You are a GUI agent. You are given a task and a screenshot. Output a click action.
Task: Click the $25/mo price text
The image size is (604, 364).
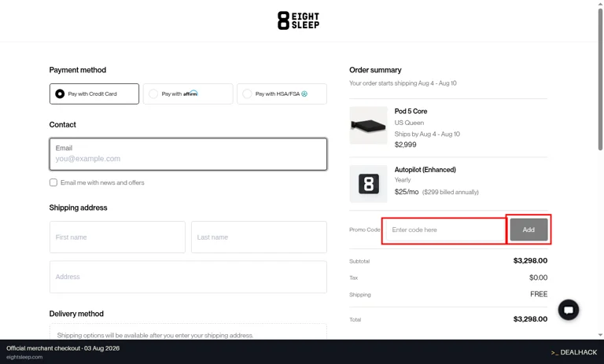[407, 192]
